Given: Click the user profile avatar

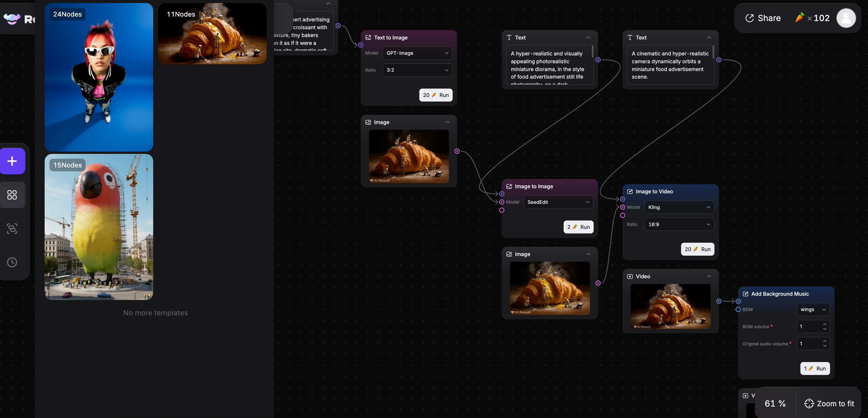Looking at the screenshot, I should click(846, 18).
